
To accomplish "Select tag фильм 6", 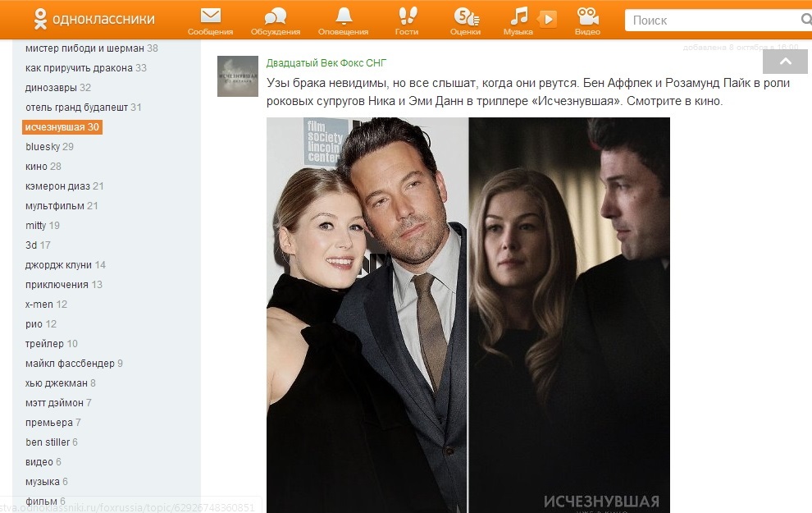I will click(46, 501).
